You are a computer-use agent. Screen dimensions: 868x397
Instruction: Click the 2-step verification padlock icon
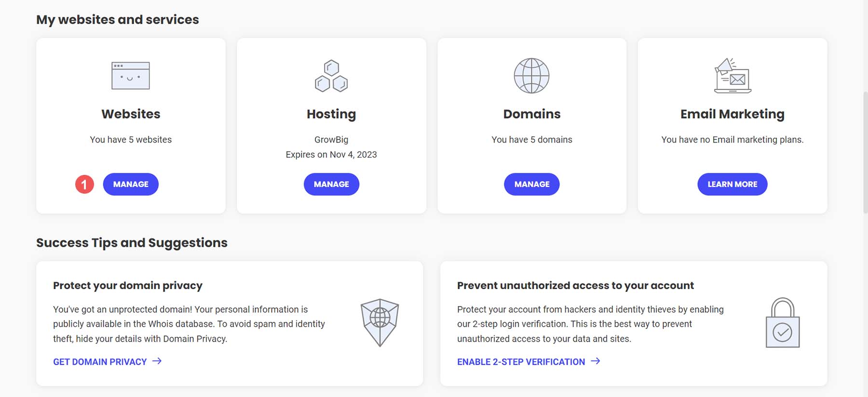[783, 323]
